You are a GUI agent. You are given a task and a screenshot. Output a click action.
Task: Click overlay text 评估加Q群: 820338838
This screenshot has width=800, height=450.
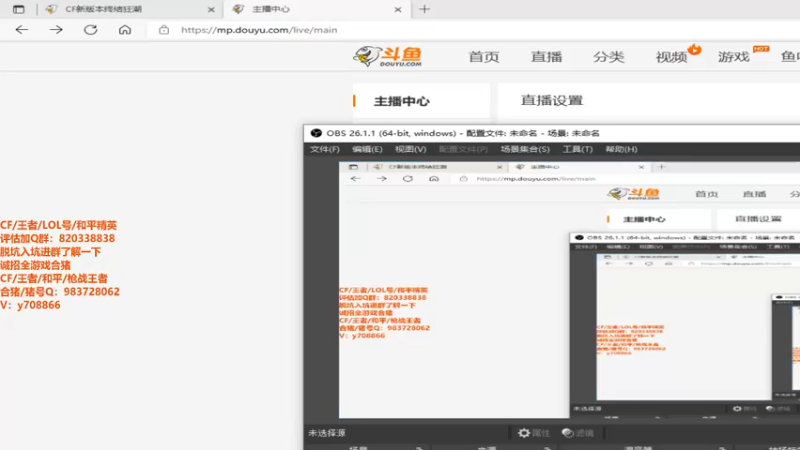(58, 238)
